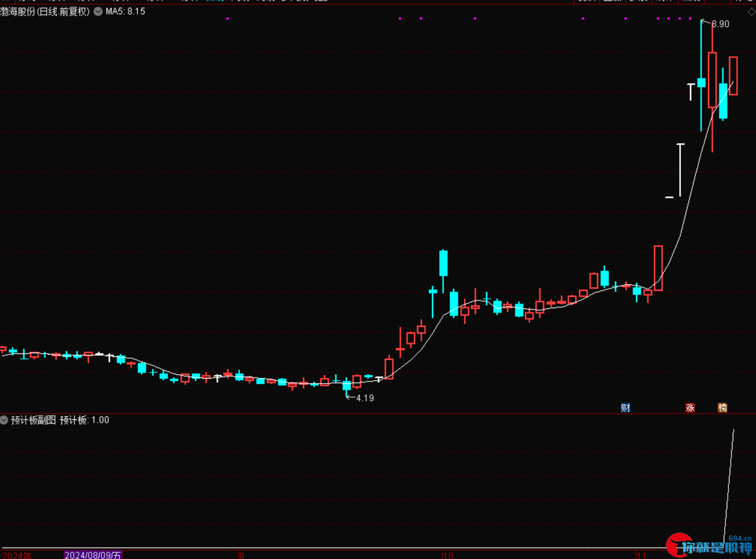Click the 榜 ranking marker icon
This screenshot has width=756, height=559.
pos(722,408)
